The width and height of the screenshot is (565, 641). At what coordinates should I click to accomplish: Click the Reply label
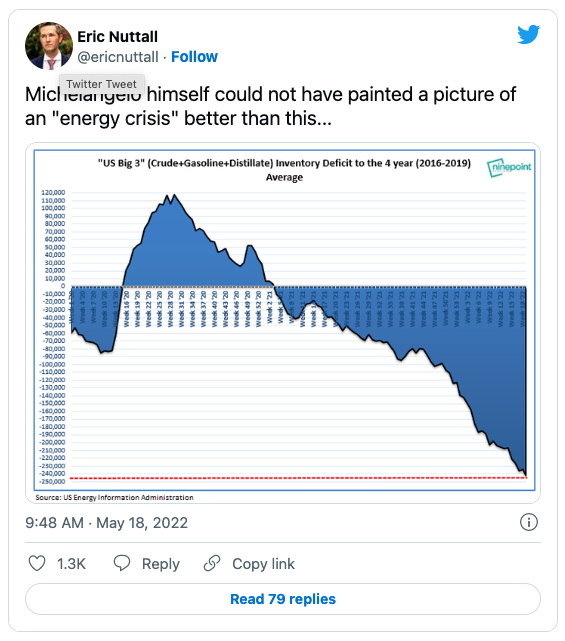tap(161, 564)
